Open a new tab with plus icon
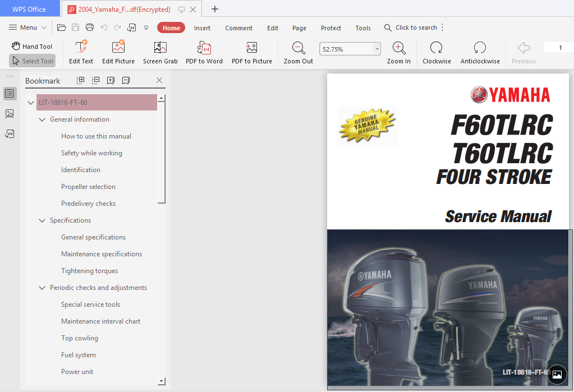The image size is (574, 392). (215, 9)
